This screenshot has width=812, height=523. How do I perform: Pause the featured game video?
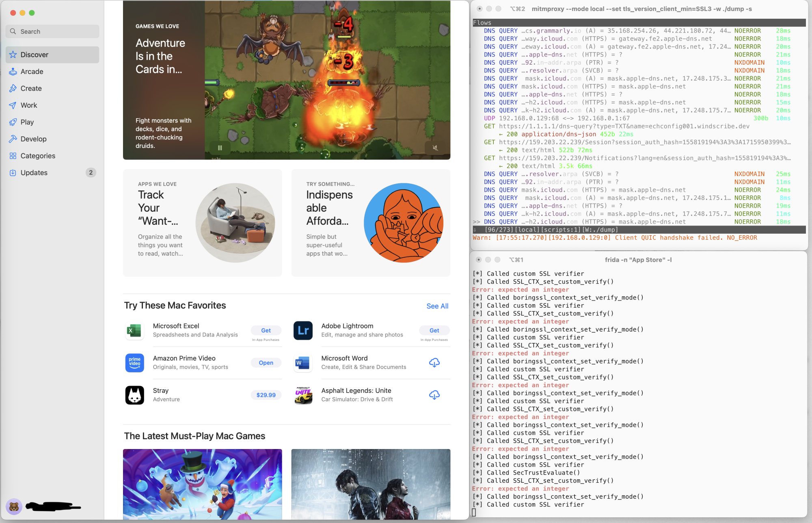pos(220,148)
